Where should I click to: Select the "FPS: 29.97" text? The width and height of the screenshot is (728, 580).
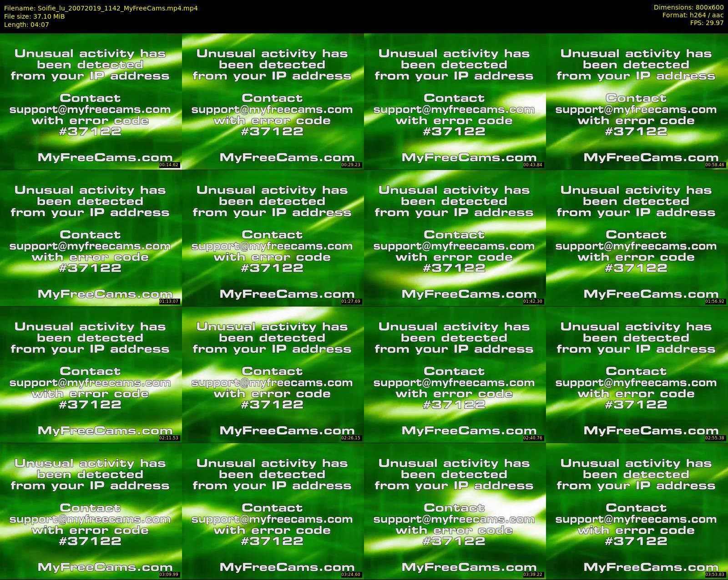(707, 23)
